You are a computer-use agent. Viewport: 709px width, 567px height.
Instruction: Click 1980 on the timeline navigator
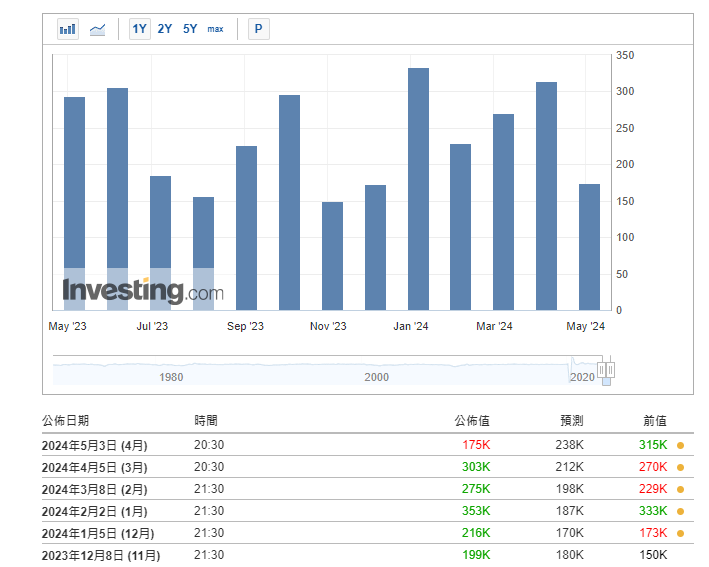[x=171, y=377]
